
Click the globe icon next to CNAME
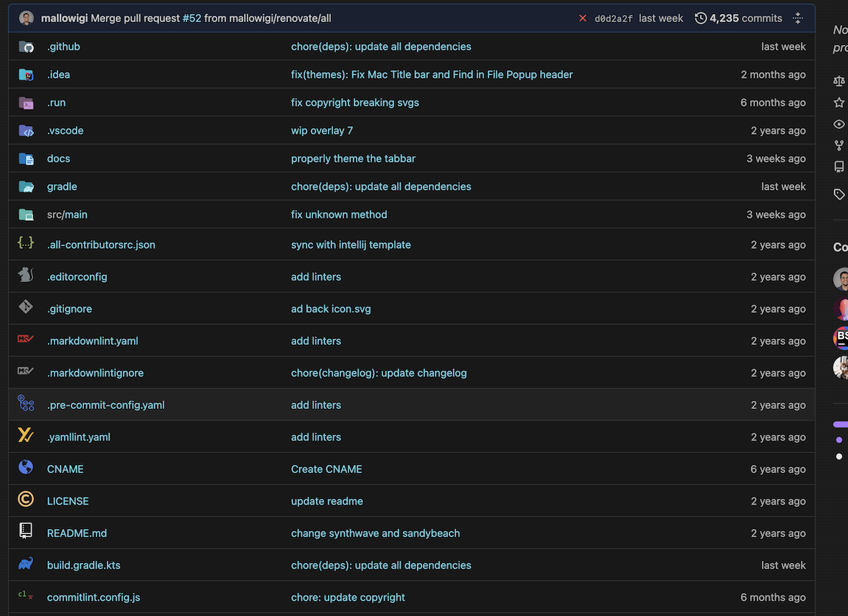pyautogui.click(x=25, y=469)
